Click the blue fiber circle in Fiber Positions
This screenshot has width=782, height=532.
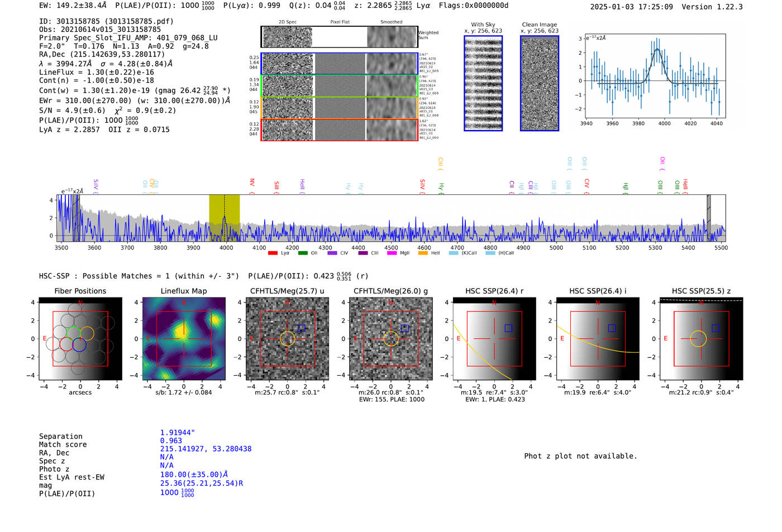click(x=79, y=344)
